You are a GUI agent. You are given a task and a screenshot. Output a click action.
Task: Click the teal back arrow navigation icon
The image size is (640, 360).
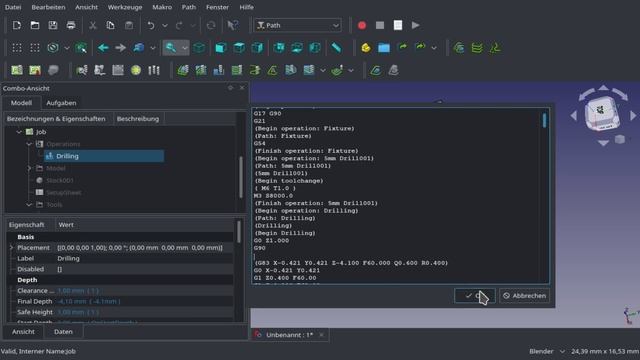click(x=103, y=48)
